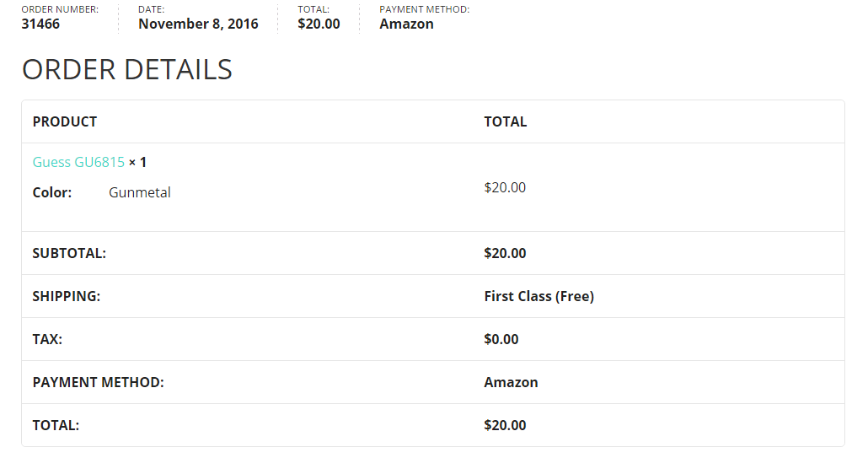This screenshot has height=458, width=868.
Task: Click the Order Details heading
Action: [126, 69]
